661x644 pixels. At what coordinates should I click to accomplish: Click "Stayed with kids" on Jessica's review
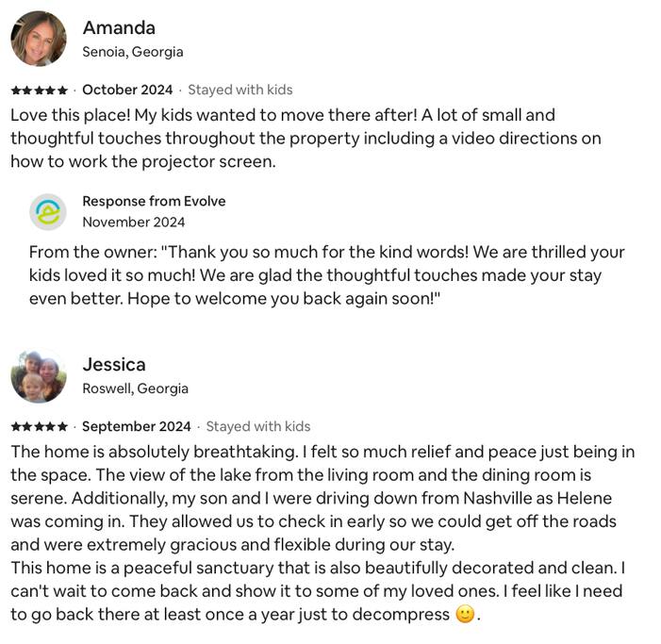(x=258, y=427)
